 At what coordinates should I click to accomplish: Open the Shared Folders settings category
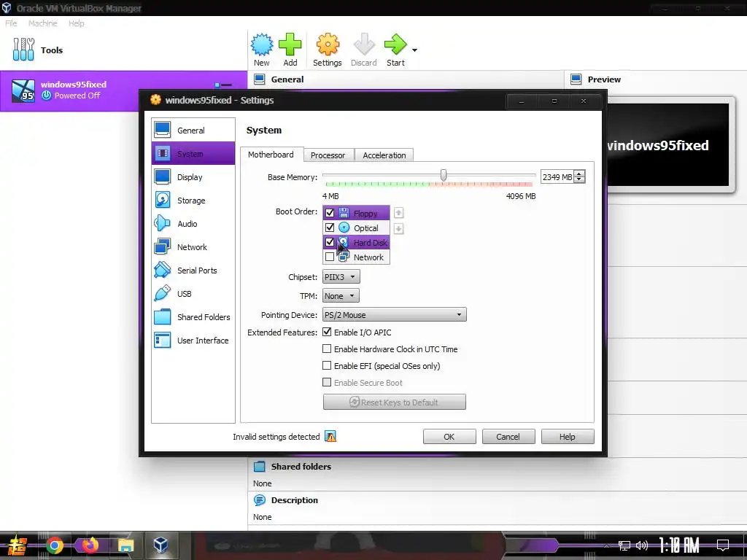point(193,316)
